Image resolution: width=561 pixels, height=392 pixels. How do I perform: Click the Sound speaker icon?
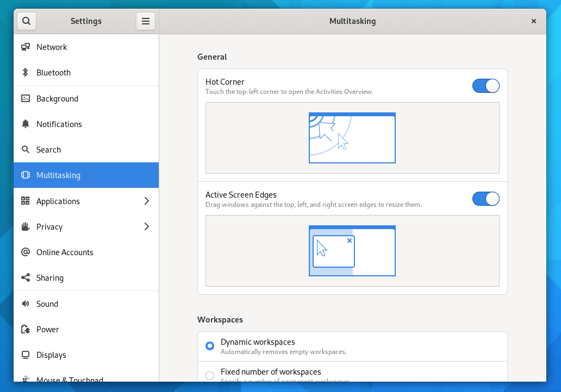click(25, 304)
